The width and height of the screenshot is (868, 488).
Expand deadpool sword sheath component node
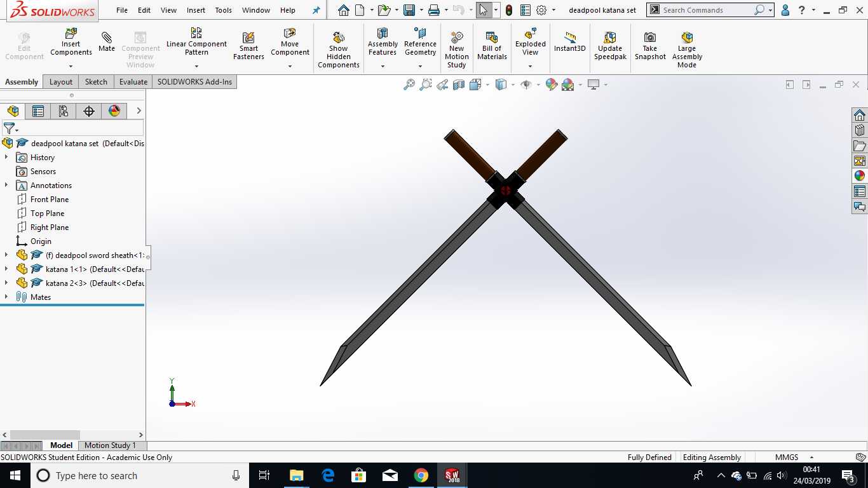[6, 255]
